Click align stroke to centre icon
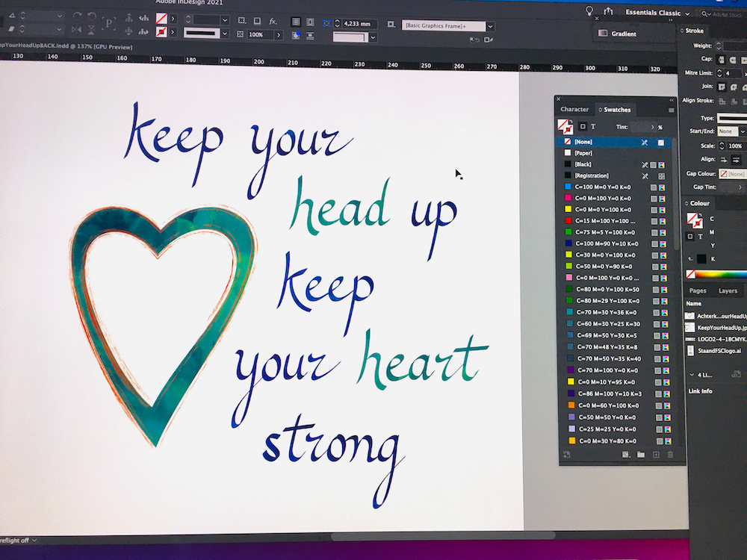This screenshot has width=747, height=560. pos(722,102)
